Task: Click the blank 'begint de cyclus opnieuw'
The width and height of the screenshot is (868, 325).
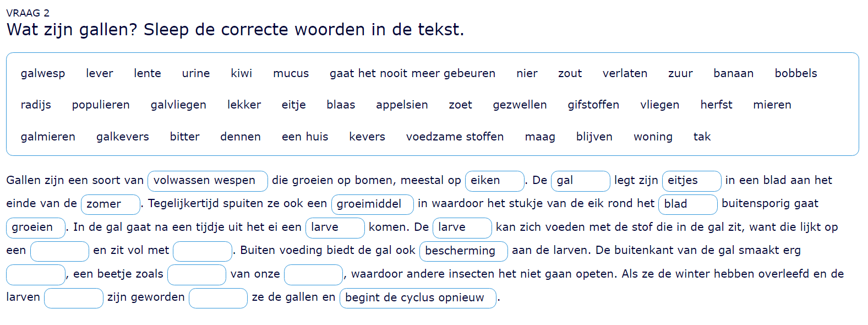Action: point(417,298)
